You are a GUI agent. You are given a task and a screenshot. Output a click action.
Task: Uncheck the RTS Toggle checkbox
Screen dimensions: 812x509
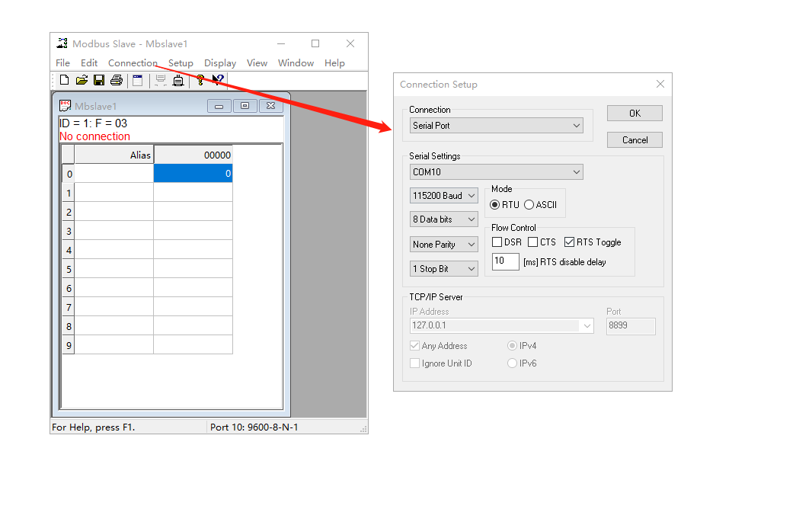pos(570,242)
